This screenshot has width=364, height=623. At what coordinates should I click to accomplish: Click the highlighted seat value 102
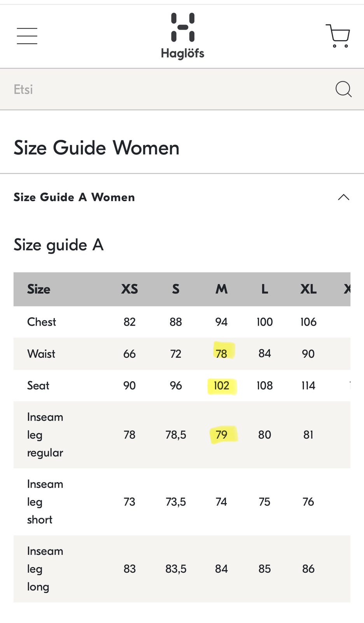coord(221,385)
